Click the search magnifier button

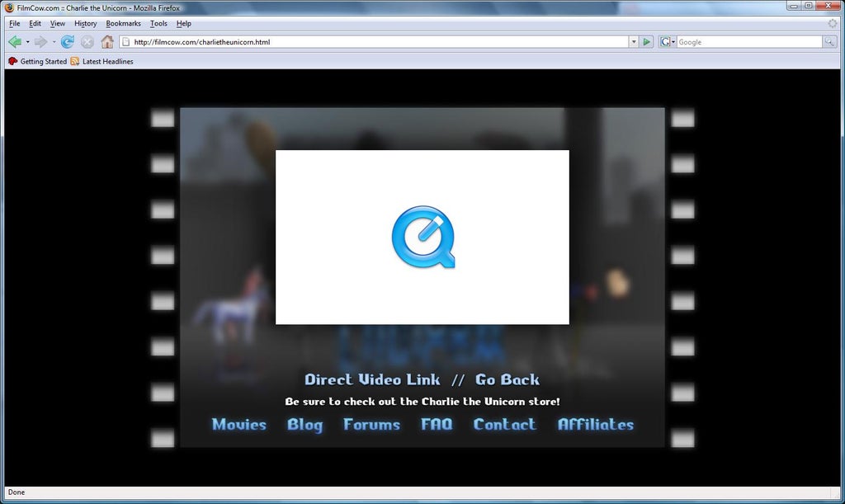[x=829, y=41]
